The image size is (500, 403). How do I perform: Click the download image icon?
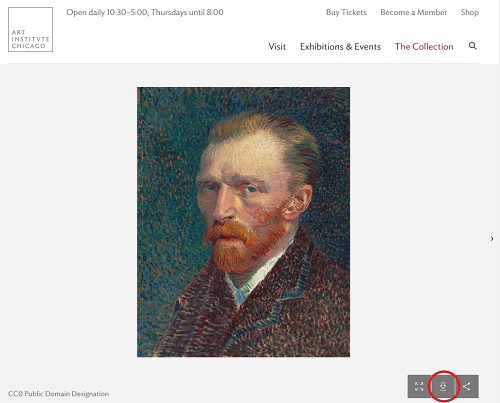[443, 386]
